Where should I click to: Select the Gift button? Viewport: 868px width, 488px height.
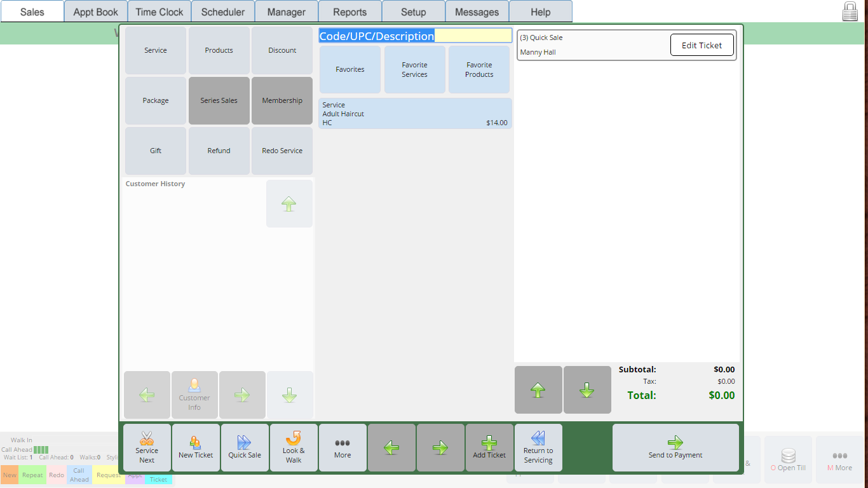(x=156, y=151)
